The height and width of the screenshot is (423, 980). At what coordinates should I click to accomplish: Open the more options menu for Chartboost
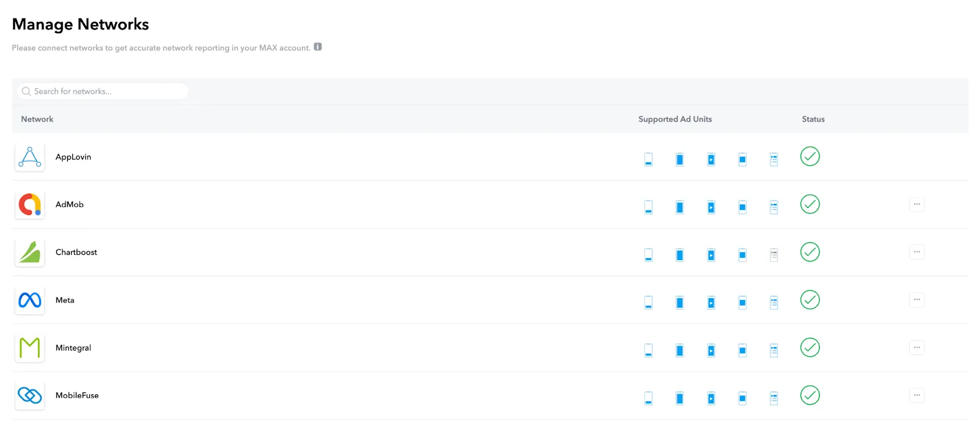click(916, 252)
